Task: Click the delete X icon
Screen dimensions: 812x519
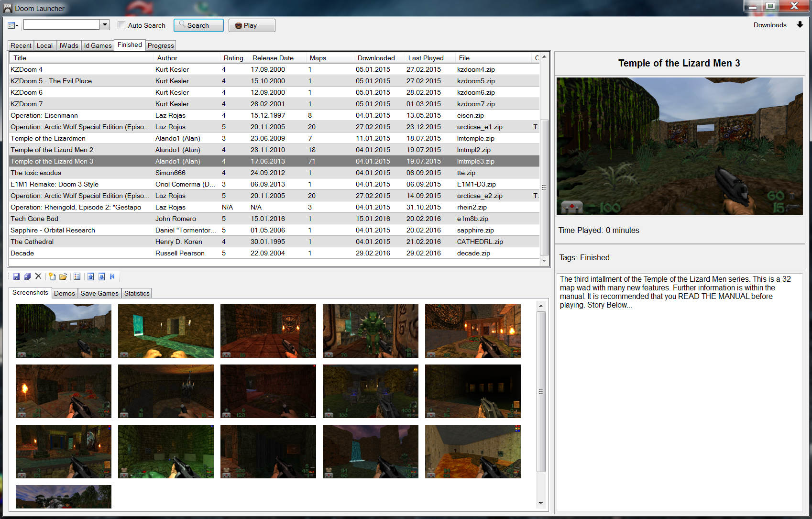Action: coord(38,276)
